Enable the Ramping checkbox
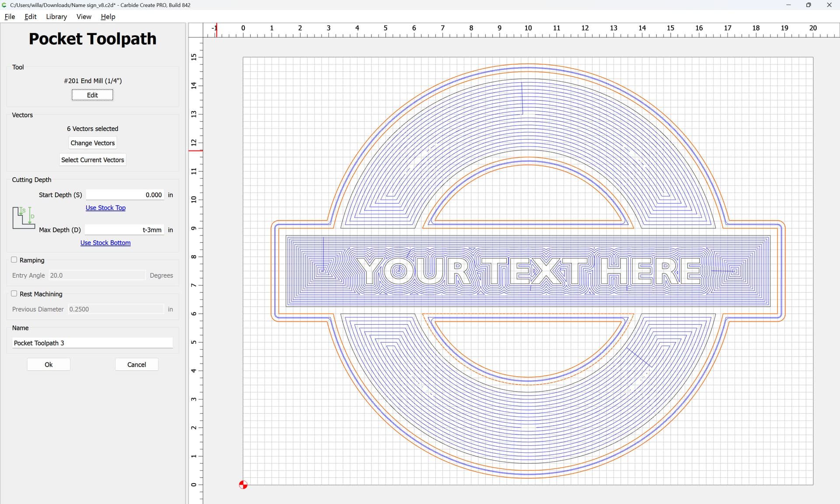The height and width of the screenshot is (504, 840). point(14,260)
